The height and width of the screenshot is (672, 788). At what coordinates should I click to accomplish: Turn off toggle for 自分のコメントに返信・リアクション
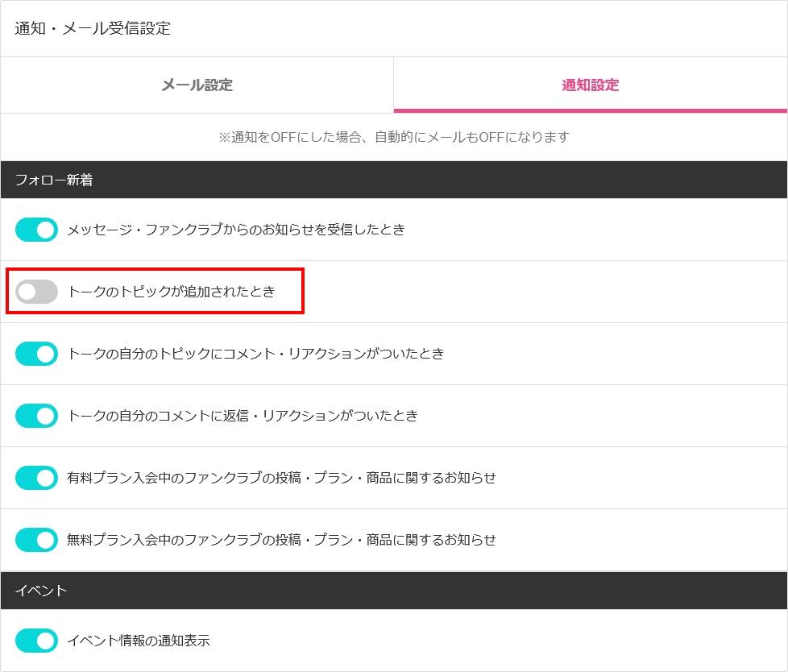point(37,416)
